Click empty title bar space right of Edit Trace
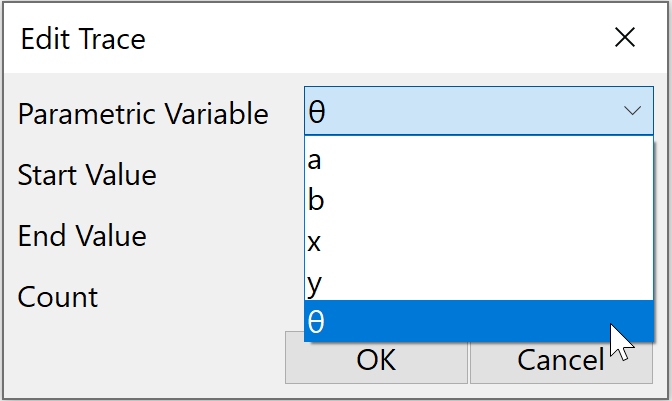Screen dimensions: 672x401 point(380,39)
